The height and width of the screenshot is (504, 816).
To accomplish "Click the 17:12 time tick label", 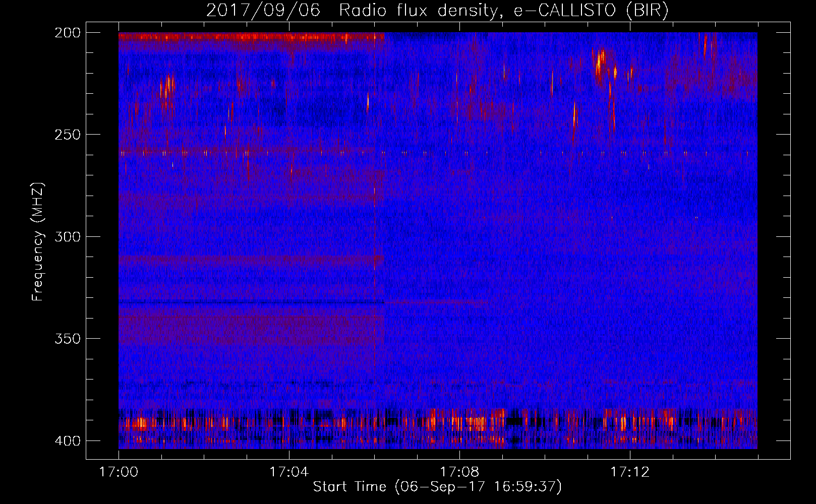I will [x=630, y=472].
